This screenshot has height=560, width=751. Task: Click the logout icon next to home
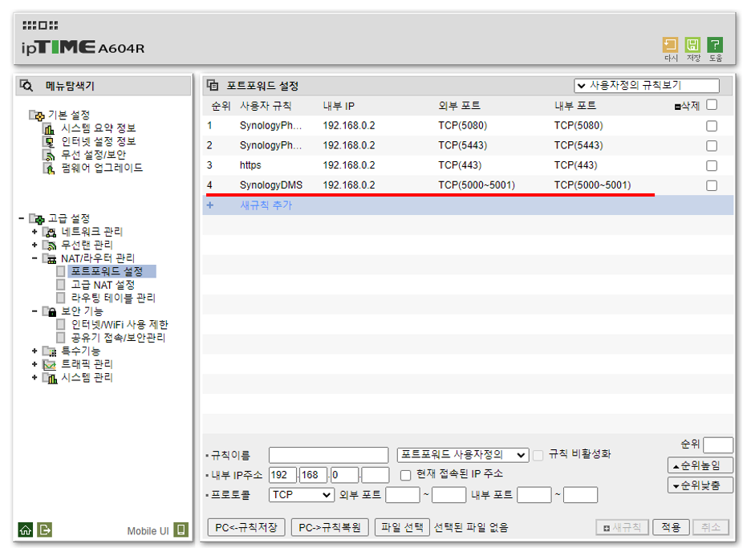pyautogui.click(x=45, y=530)
